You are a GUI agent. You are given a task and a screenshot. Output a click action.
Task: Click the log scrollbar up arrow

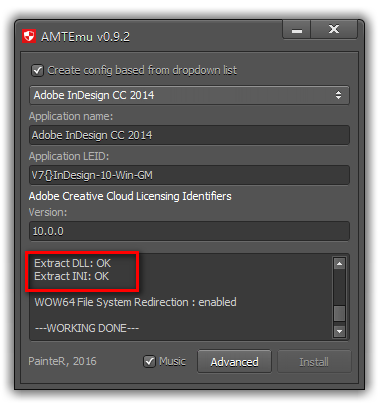click(339, 264)
